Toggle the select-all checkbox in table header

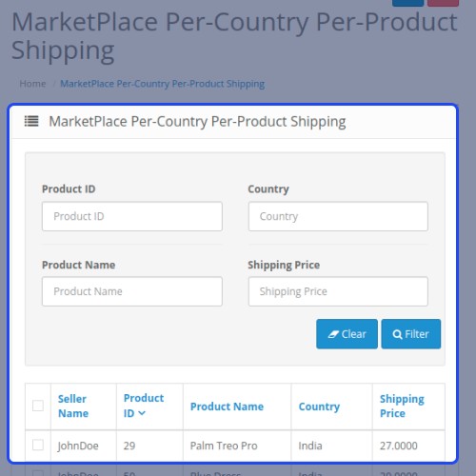[38, 406]
